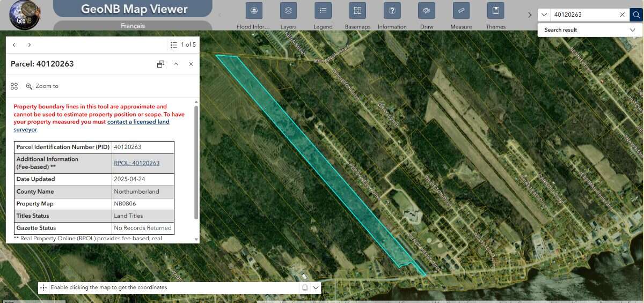The image size is (644, 303).
Task: Open the RPOL: 40120263 link
Action: click(137, 163)
